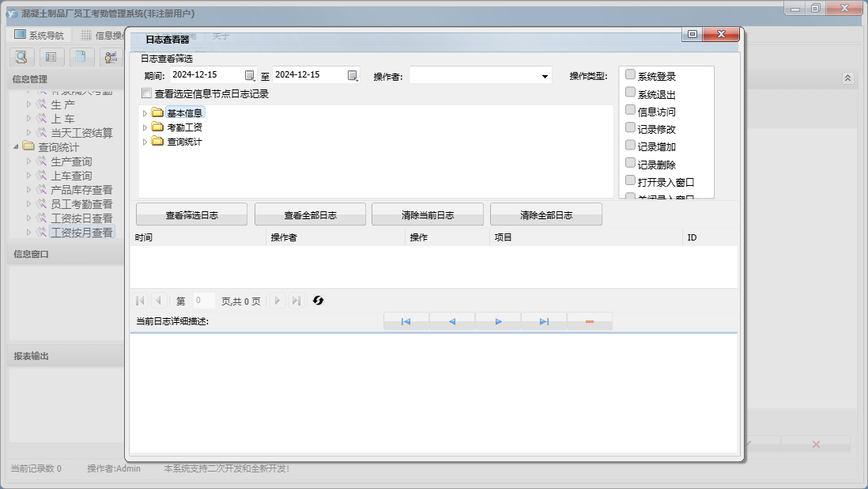This screenshot has height=489, width=868.
Task: Show previous log record detail
Action: (452, 321)
